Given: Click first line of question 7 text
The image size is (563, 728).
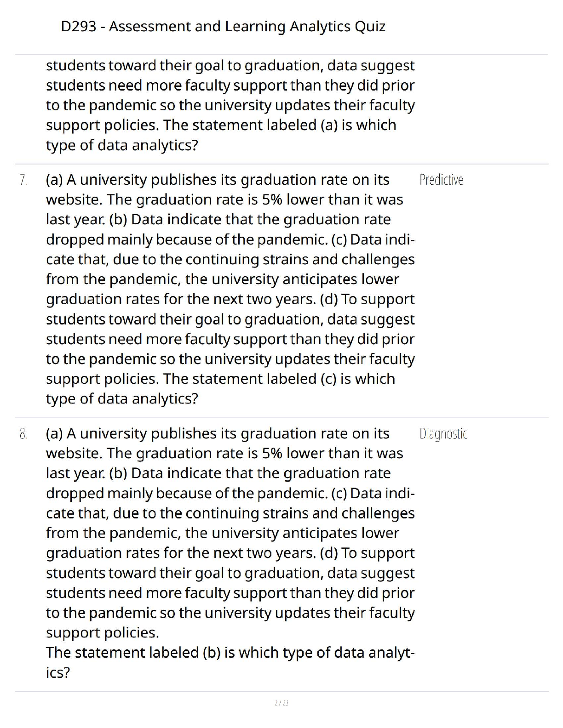Looking at the screenshot, I should [217, 180].
